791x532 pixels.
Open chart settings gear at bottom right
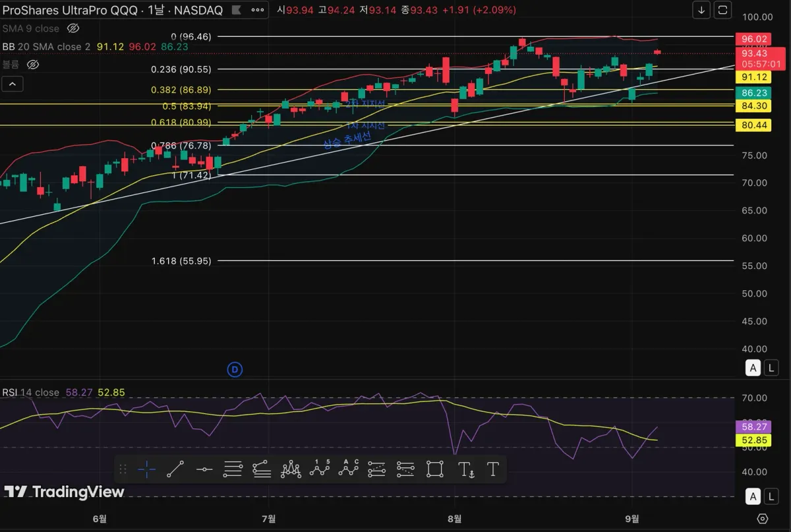coord(763,518)
